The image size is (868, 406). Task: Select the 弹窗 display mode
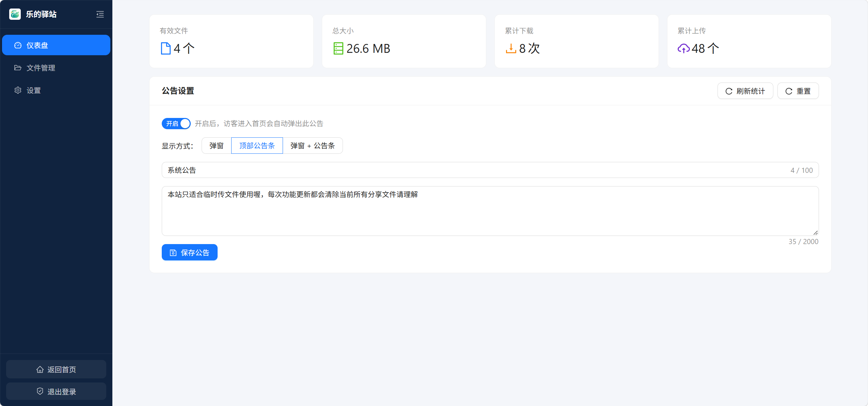(x=216, y=146)
